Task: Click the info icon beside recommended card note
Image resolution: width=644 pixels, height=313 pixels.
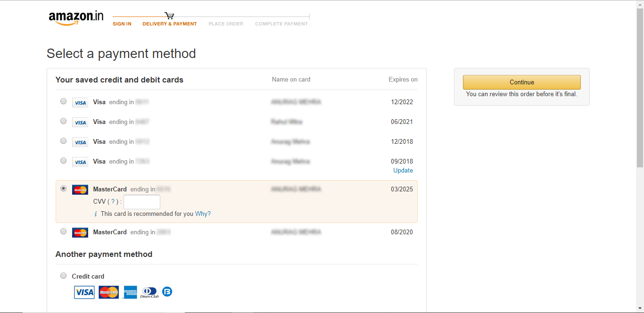Action: [96, 214]
